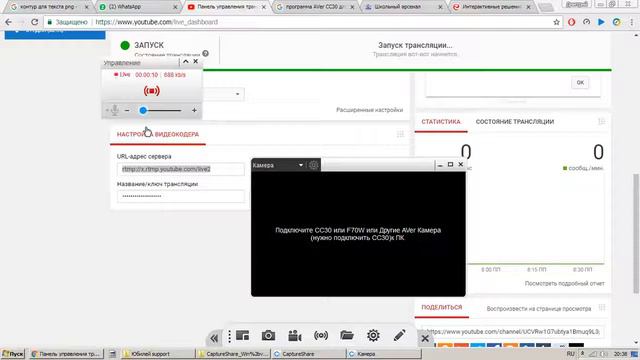Close the Управление panel
The width and height of the screenshot is (640, 360).
196,62
